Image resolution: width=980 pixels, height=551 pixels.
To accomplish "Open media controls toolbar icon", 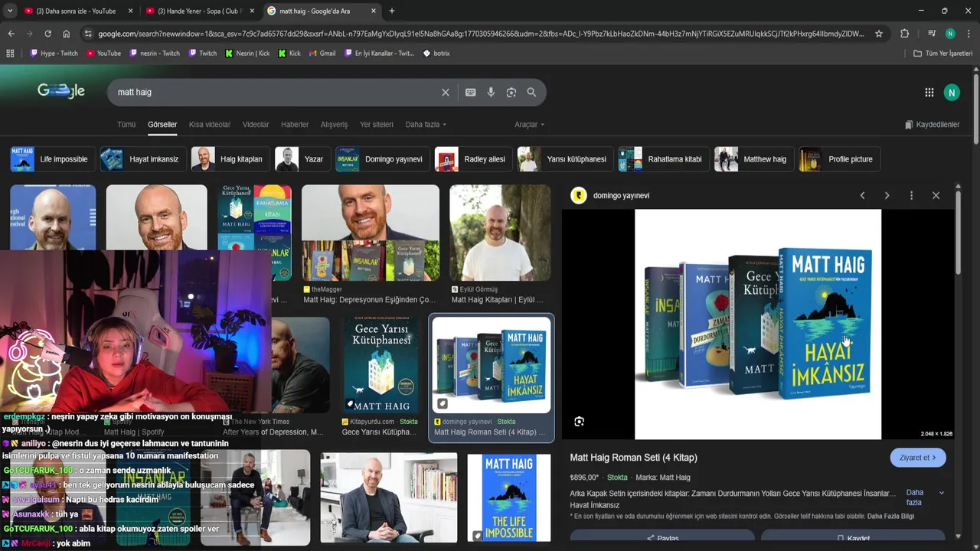I will tap(931, 34).
